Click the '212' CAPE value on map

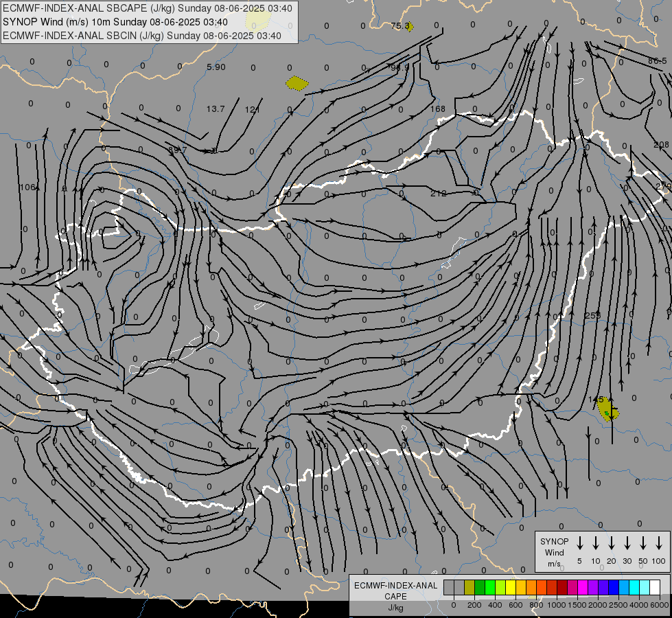pos(439,194)
